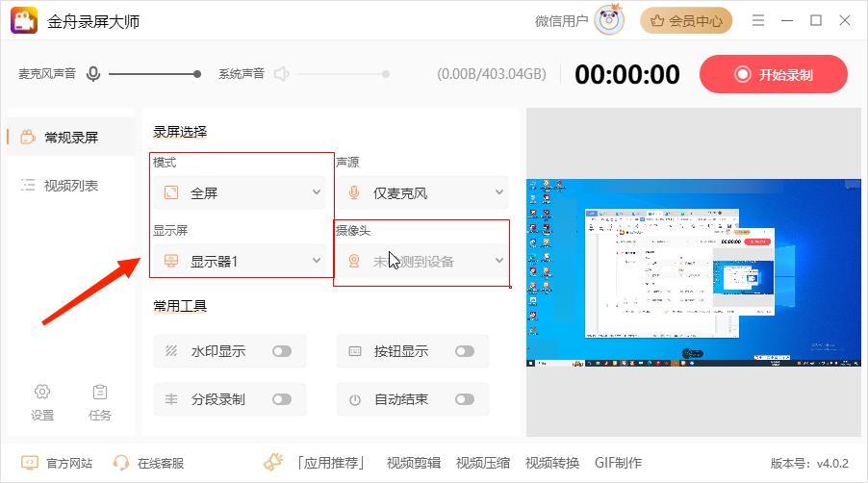Open the clipboard 任务 icon
The width and height of the screenshot is (868, 483).
(100, 392)
